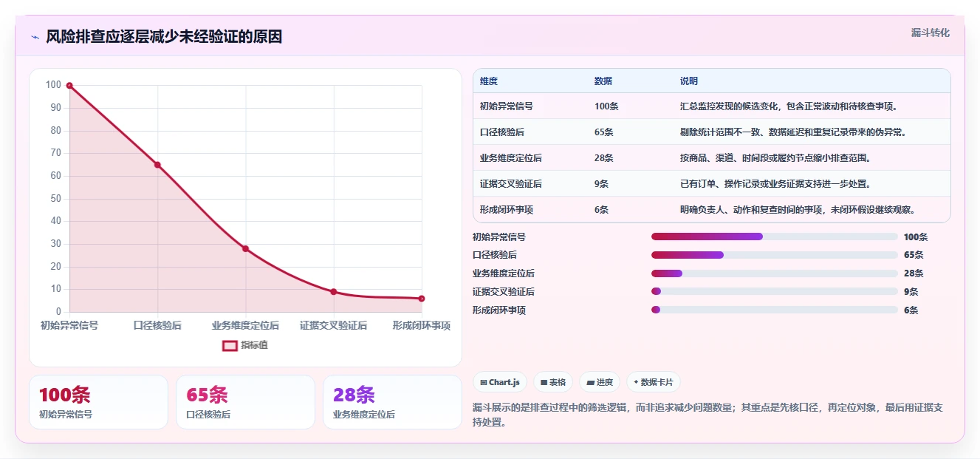Select table cell 口径核验后
Viewport: 980px width, 459px height.
[x=502, y=132]
